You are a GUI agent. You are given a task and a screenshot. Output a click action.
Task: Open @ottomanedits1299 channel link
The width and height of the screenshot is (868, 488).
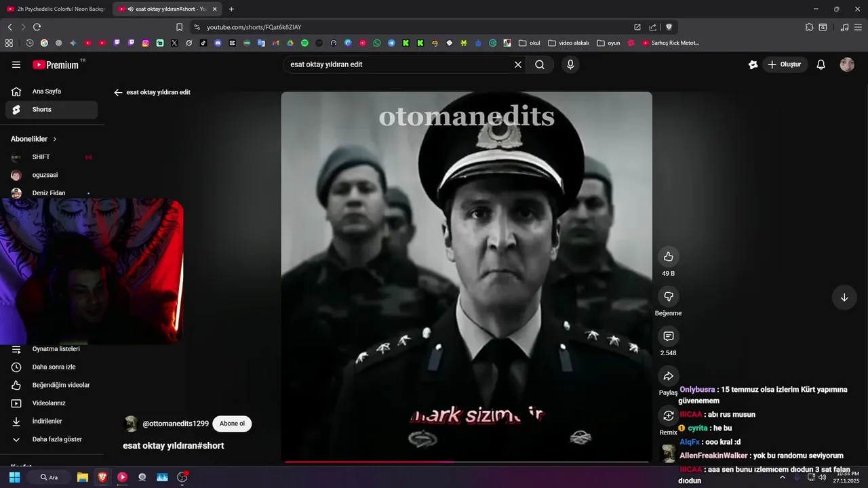click(x=176, y=424)
